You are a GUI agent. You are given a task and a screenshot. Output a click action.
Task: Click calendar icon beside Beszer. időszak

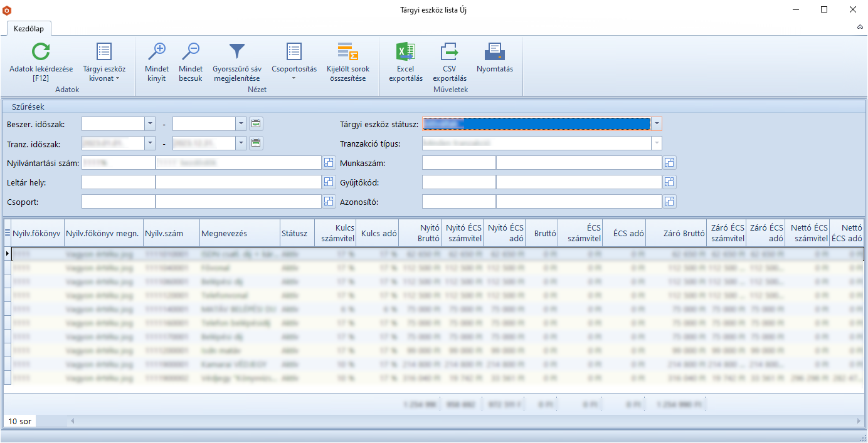tap(256, 124)
